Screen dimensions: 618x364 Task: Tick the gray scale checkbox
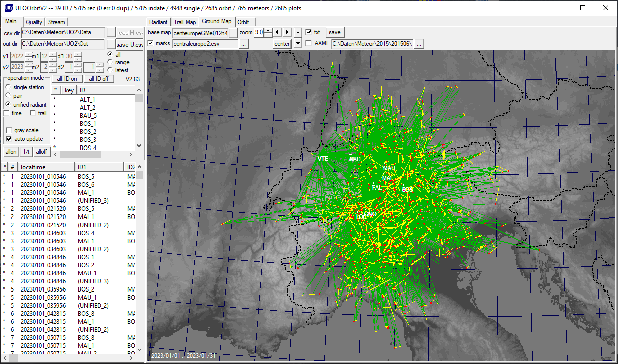click(x=9, y=130)
